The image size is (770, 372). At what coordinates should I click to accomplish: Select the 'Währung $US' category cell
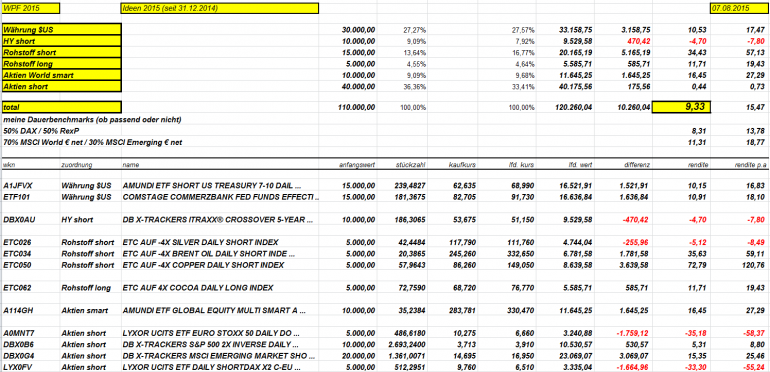click(x=61, y=29)
